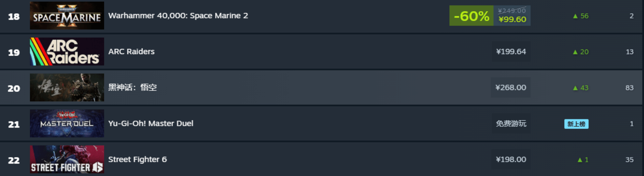Viewport: 644px width, 176px height.
Task: Click the ¥99.60 discounted price
Action: [512, 19]
